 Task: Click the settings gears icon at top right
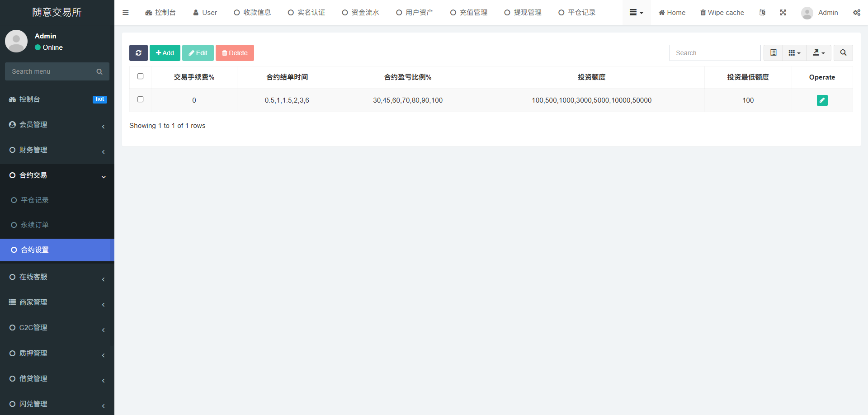tap(856, 13)
